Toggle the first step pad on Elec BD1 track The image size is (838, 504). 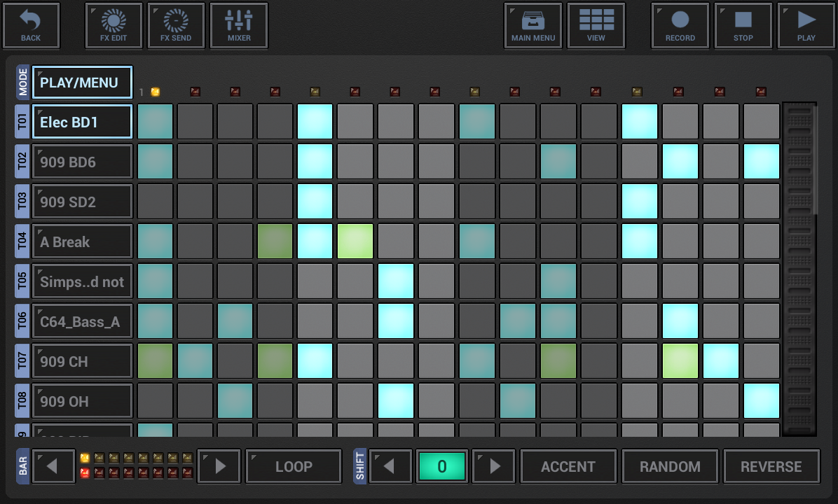click(155, 122)
